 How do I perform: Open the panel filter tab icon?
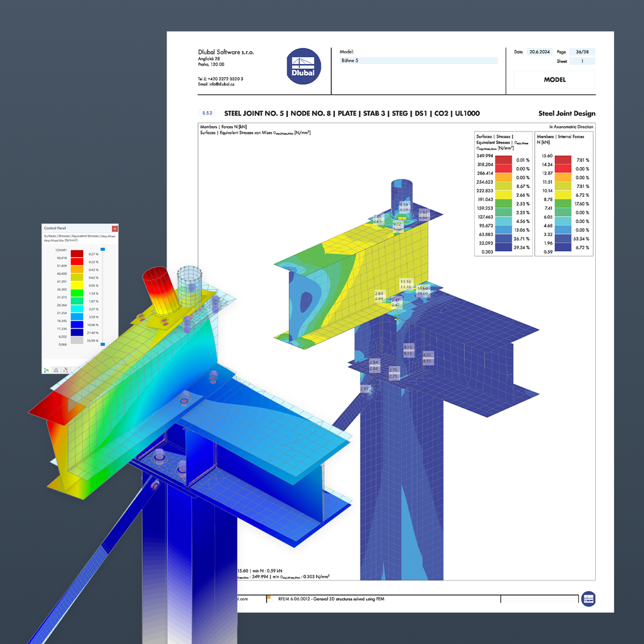coord(56,370)
